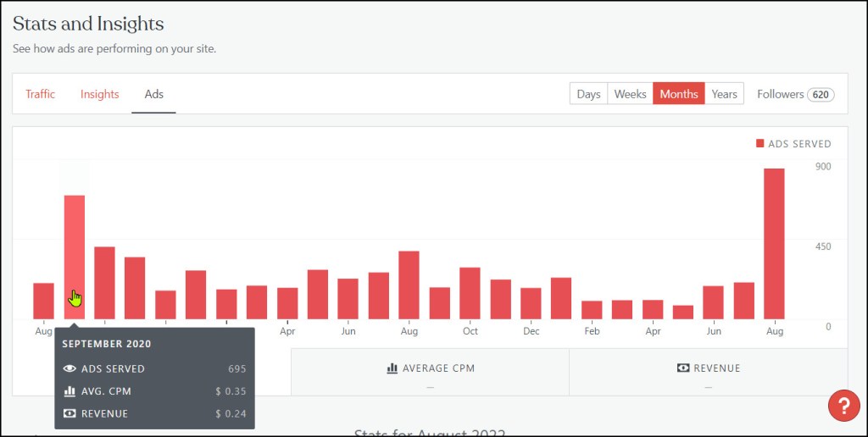Click the red Ads Served legend square
The height and width of the screenshot is (437, 868).
click(759, 144)
